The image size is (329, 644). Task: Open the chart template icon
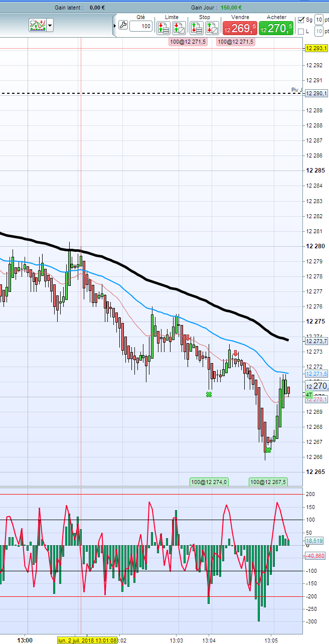click(38, 25)
